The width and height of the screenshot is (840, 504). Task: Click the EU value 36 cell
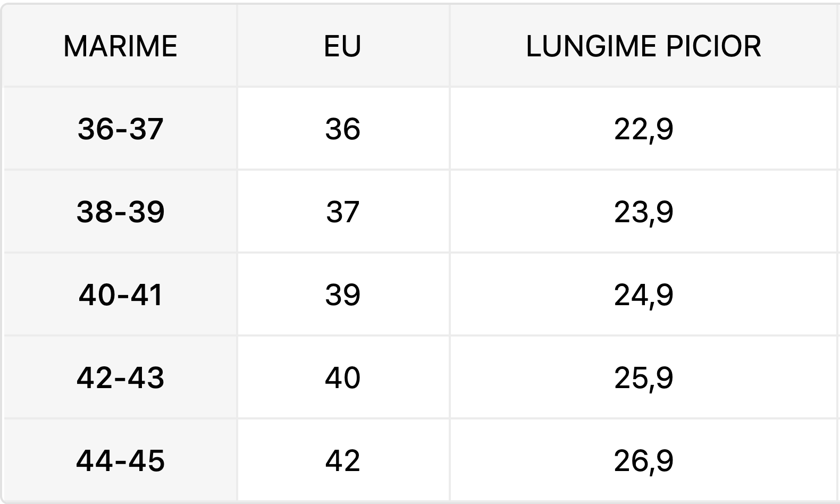click(x=343, y=129)
